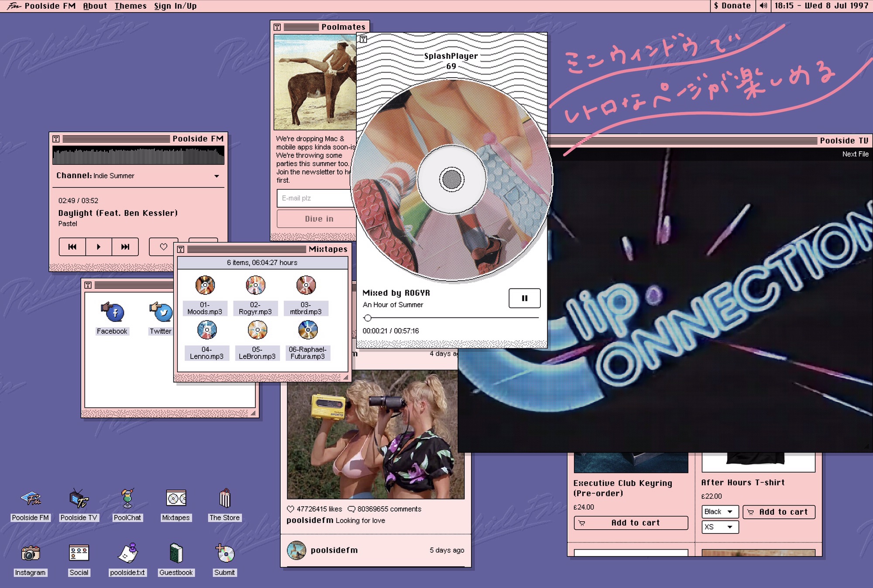Click the Poolside FM waveform visualizer
The width and height of the screenshot is (873, 588).
click(x=138, y=156)
